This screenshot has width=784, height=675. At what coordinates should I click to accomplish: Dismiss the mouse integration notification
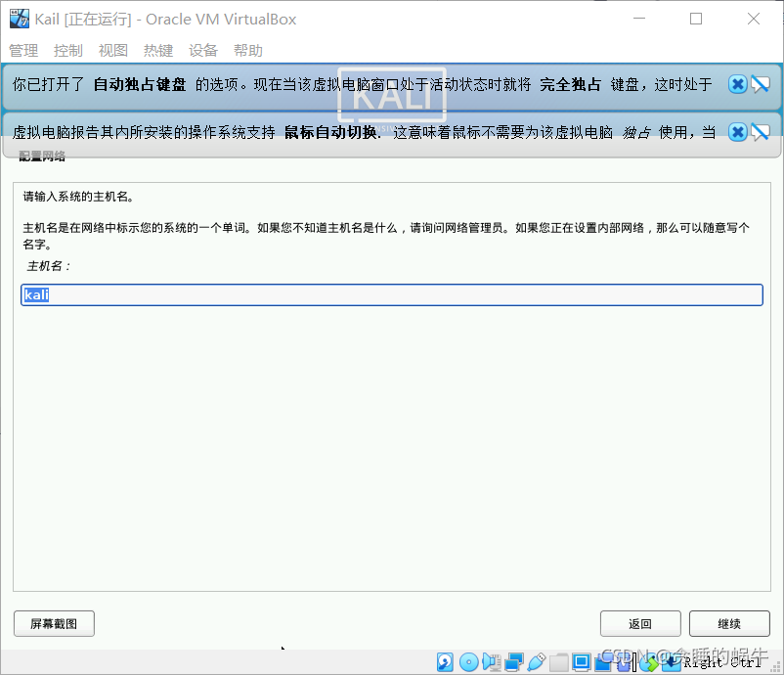click(x=737, y=132)
